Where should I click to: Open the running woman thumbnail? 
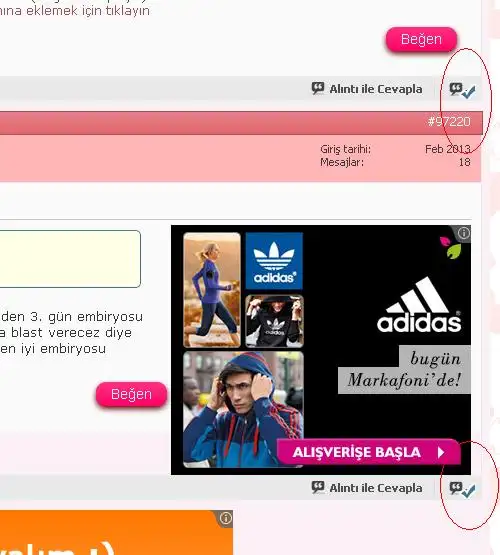pyautogui.click(x=212, y=290)
